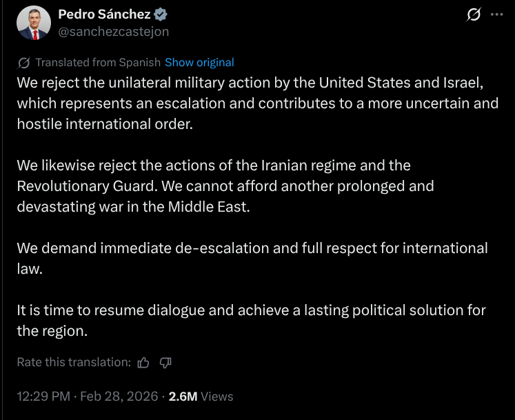
Task: Open the @sanchezcastejon handle link
Action: tap(113, 31)
